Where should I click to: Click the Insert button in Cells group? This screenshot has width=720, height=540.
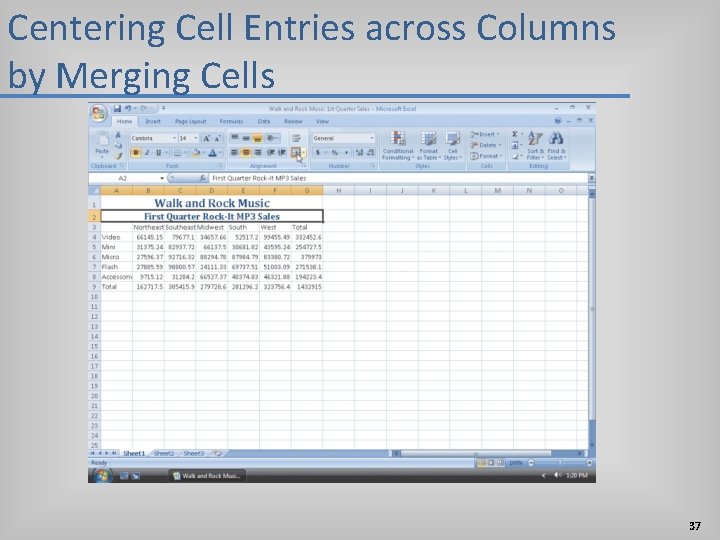coord(485,134)
